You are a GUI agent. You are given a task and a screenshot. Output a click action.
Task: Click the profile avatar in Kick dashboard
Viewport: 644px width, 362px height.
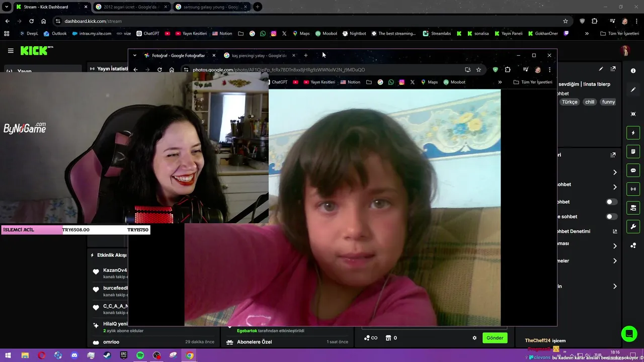pyautogui.click(x=625, y=51)
